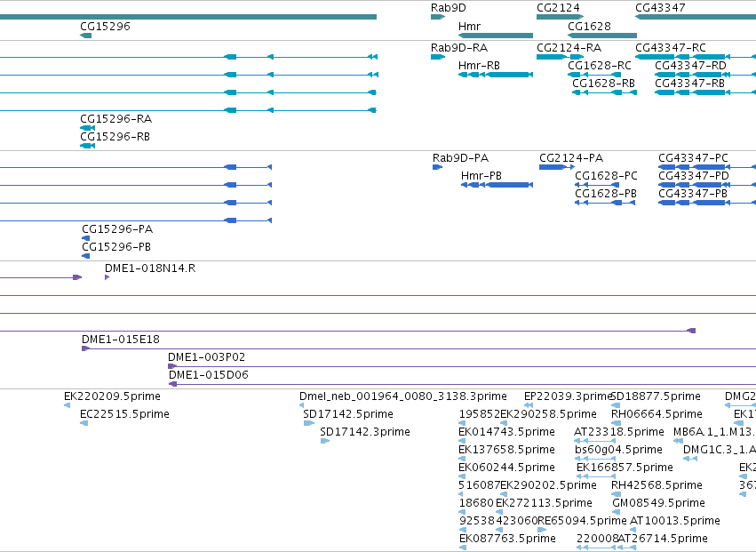Screen dimensions: 756x552
Task: Click the EC22515.5prime EST label
Action: 124,414
